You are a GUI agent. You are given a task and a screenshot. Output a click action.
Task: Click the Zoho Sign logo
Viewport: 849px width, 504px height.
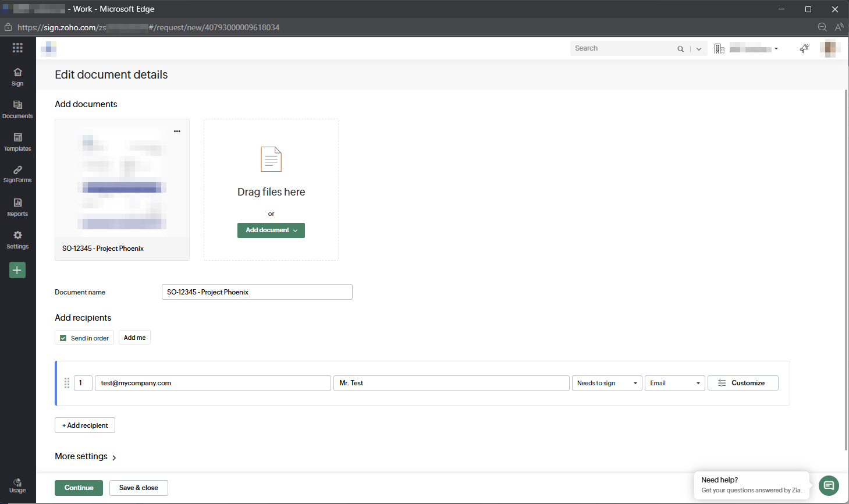(49, 48)
